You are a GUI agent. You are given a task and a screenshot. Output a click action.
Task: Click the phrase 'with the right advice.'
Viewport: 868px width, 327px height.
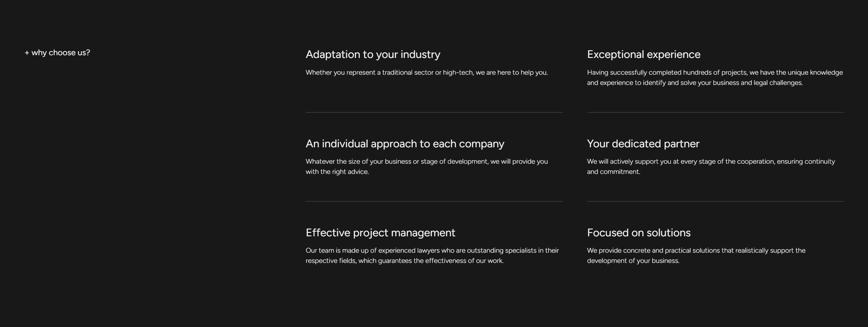point(337,172)
